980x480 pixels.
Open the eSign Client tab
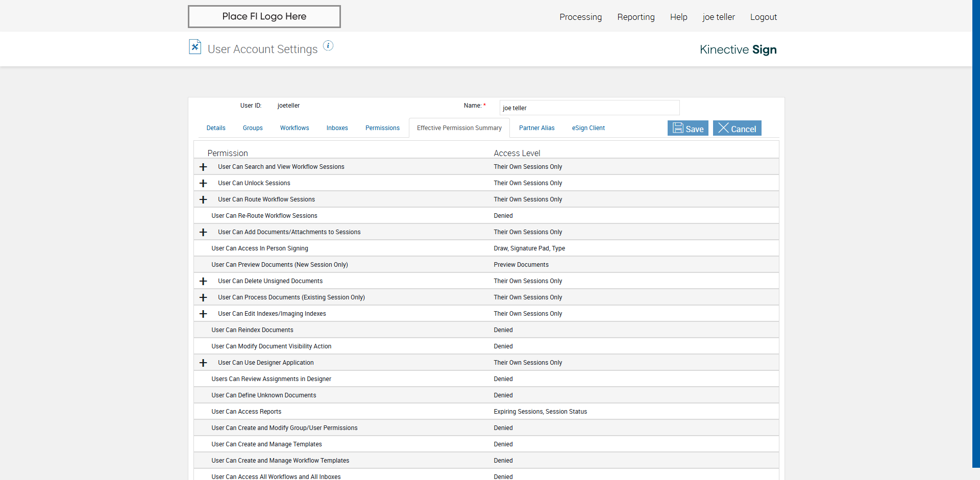tap(588, 128)
